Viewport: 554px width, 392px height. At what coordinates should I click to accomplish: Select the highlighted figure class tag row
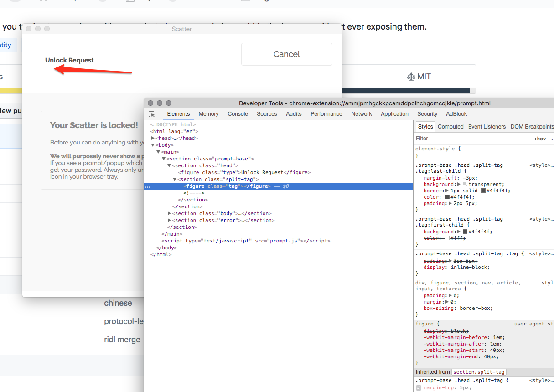[x=279, y=186]
